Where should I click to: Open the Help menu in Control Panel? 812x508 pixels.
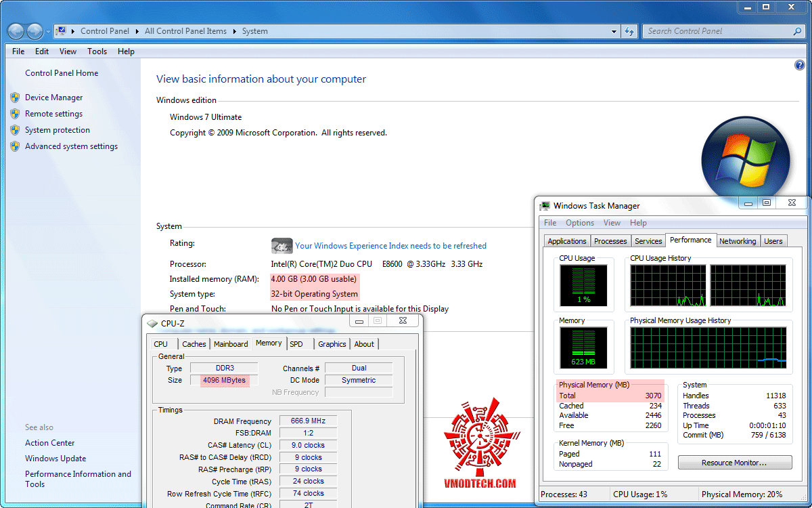[126, 51]
